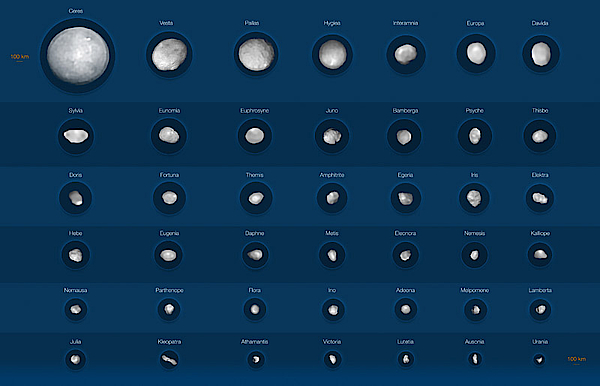Click the Daphne asteroid thumbnail

tap(255, 255)
